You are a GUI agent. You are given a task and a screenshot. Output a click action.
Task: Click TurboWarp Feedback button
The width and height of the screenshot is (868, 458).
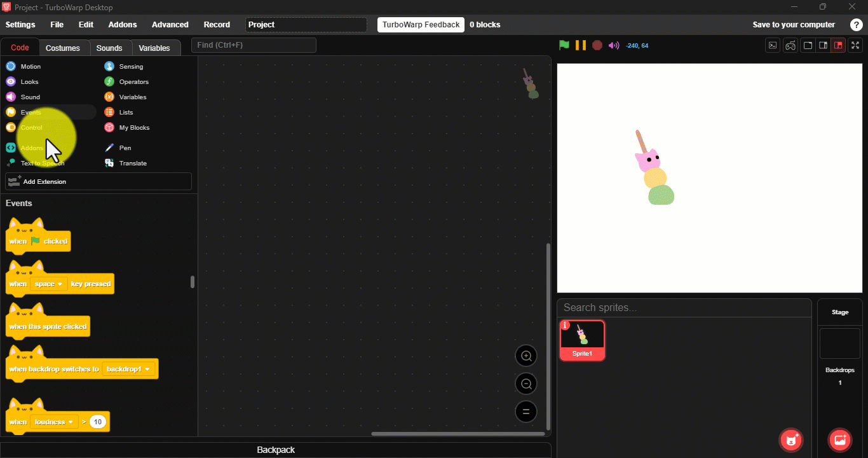(421, 25)
